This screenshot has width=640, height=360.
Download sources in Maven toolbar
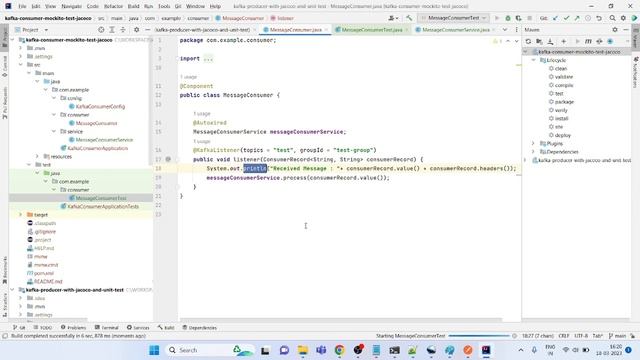pyautogui.click(x=550, y=41)
